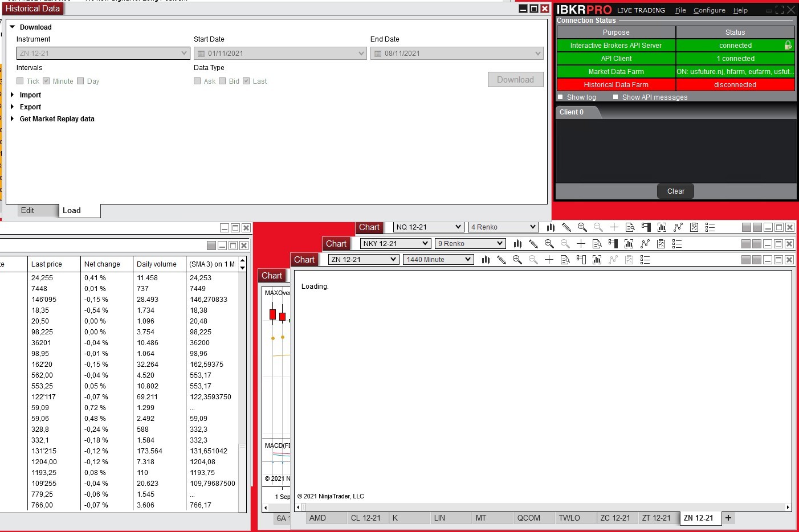The image size is (799, 532).
Task: Open the 9 Renko interval dropdown
Action: 471,244
